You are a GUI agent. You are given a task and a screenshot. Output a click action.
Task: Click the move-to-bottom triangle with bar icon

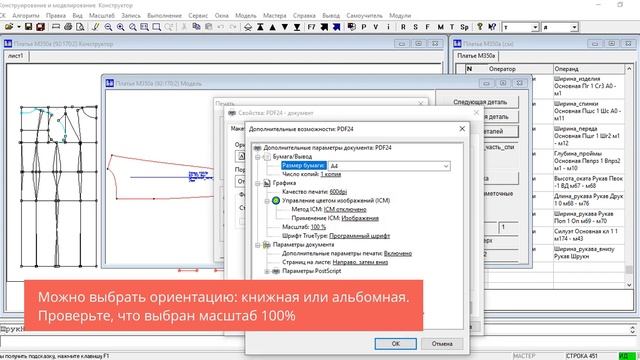point(297,27)
